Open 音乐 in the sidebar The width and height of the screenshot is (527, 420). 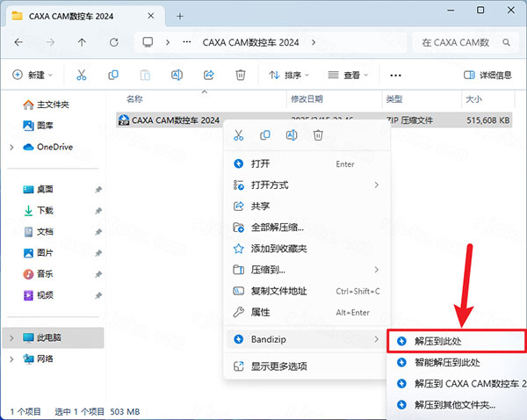[38, 274]
